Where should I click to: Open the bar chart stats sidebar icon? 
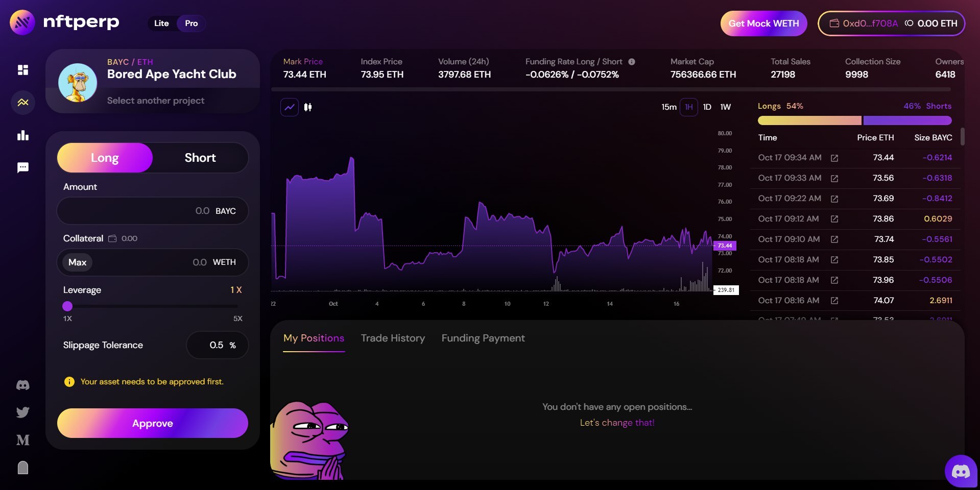point(23,135)
